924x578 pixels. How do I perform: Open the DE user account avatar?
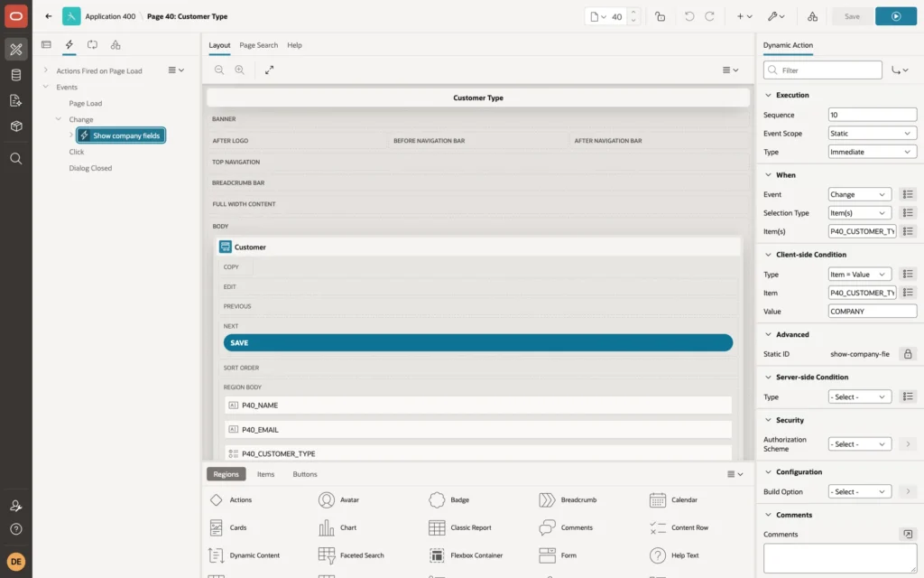16,562
